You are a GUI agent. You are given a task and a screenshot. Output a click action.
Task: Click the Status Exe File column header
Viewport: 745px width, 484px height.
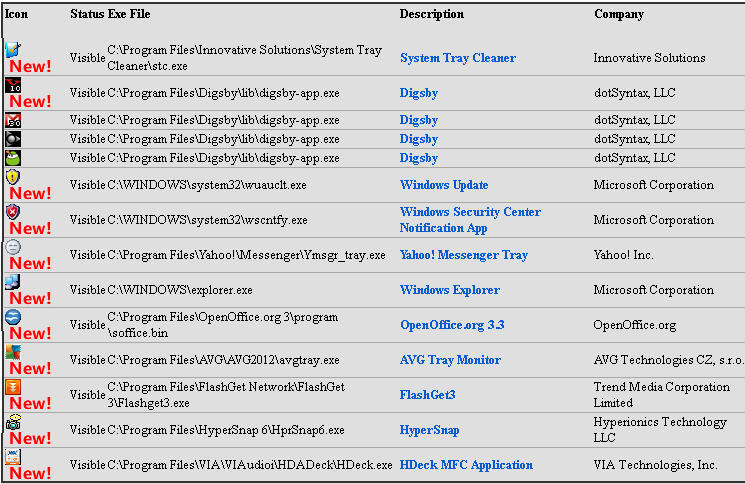coord(110,14)
